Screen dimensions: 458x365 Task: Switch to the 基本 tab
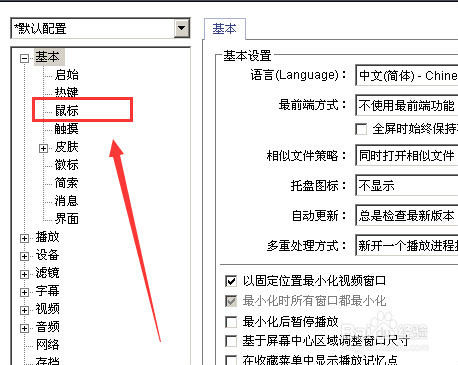point(225,29)
